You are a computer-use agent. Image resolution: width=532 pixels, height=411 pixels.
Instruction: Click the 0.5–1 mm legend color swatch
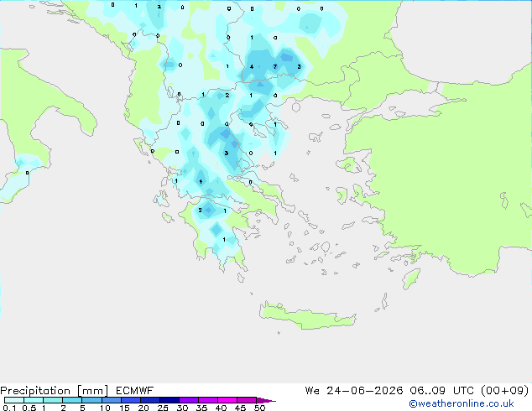(x=34, y=400)
